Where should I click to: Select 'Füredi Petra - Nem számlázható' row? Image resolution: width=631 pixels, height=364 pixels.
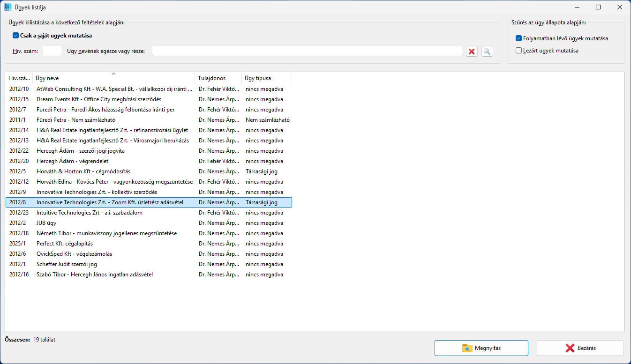coord(75,120)
